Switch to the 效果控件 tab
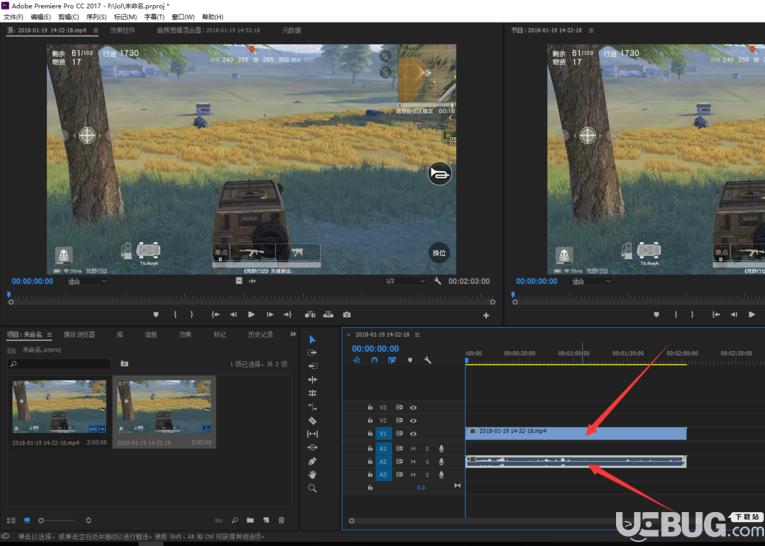The image size is (765, 546). click(x=122, y=30)
